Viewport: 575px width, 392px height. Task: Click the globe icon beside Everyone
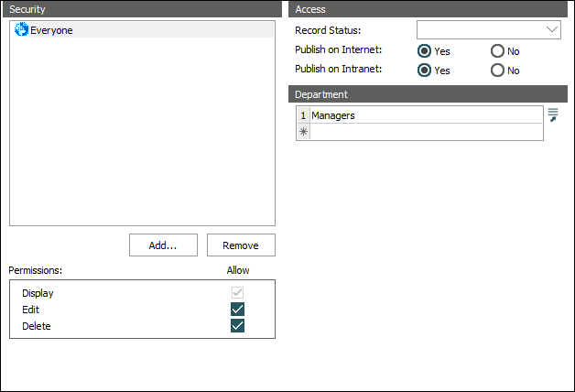[x=22, y=30]
